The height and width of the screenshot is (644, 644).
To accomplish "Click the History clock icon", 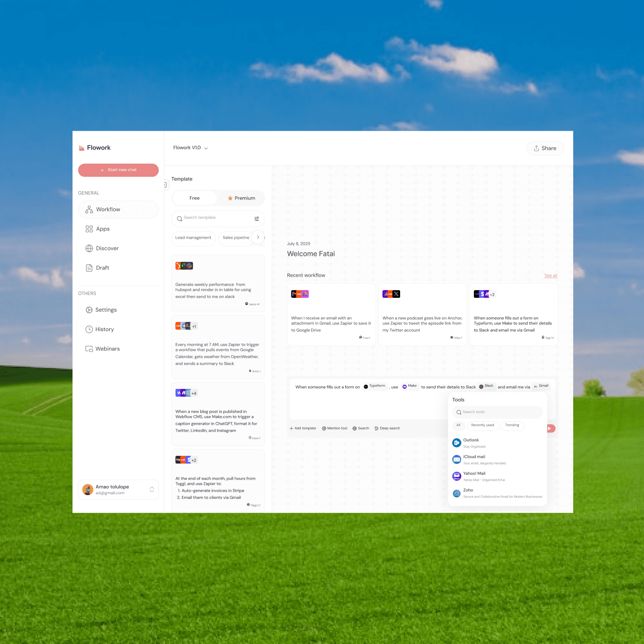I will pos(89,329).
